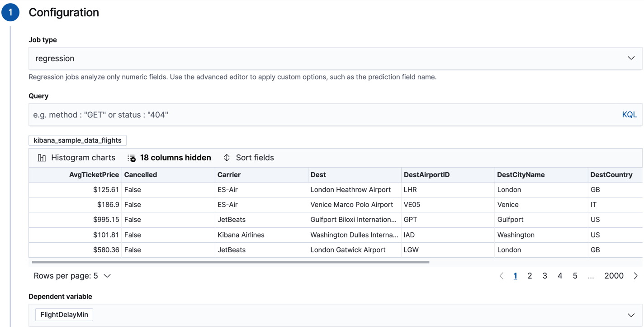Expand the Job type selector showing regression
Image resolution: width=644 pixels, height=327 pixels.
click(335, 58)
